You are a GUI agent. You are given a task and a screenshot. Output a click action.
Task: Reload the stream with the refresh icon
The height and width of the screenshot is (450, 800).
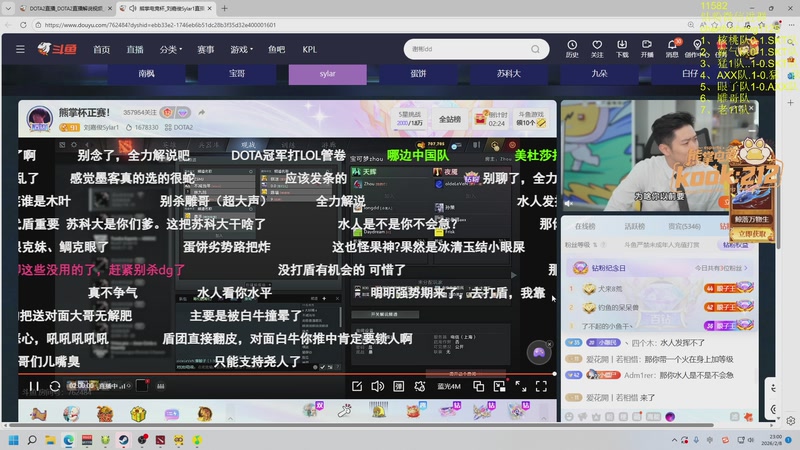(55, 386)
